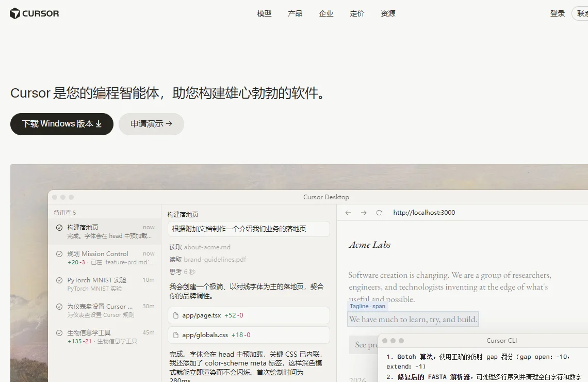Image resolution: width=588 pixels, height=382 pixels.
Task: Click the 下载 Windows 版本 button
Action: tap(62, 124)
